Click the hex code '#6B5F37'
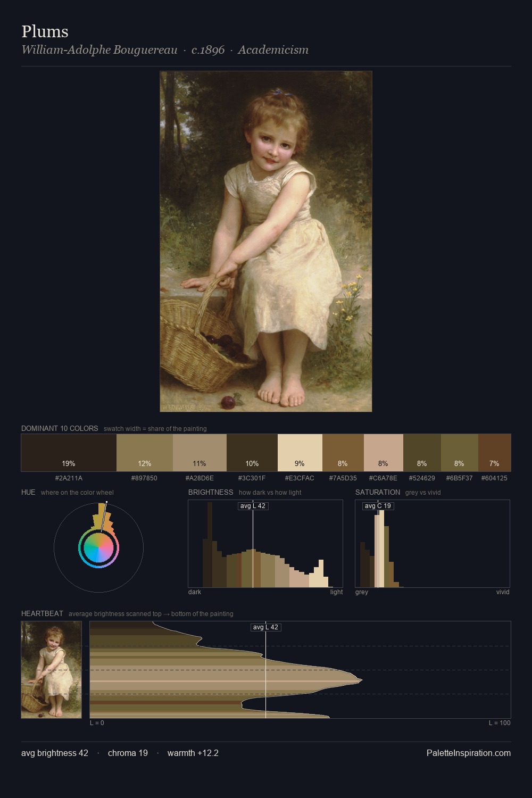This screenshot has height=798, width=532. pyautogui.click(x=459, y=478)
